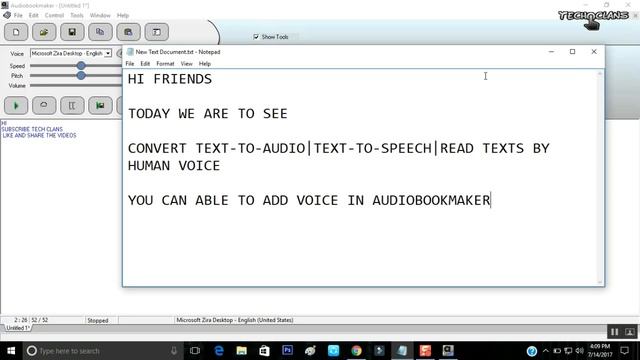Click the speaker volume tray icon

point(579,351)
